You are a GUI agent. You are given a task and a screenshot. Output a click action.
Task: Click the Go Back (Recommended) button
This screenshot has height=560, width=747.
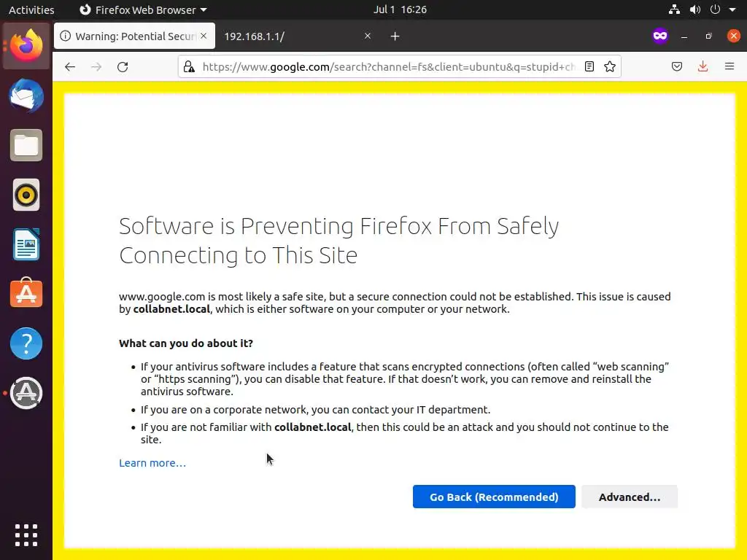pyautogui.click(x=494, y=497)
